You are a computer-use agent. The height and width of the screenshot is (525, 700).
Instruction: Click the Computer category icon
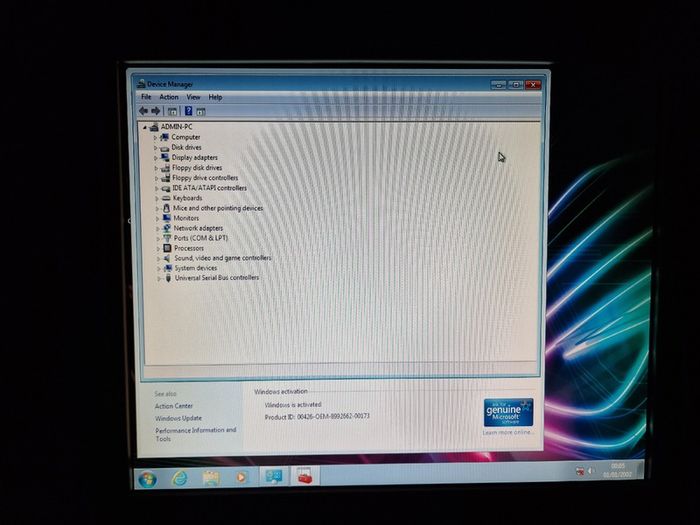tap(164, 137)
